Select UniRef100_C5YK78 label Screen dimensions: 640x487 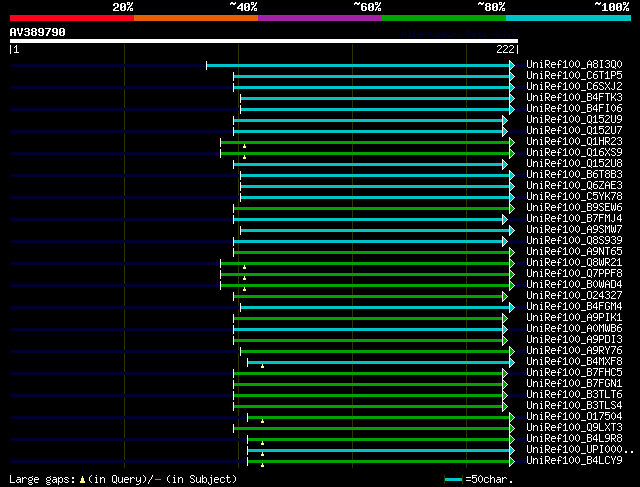pos(574,197)
